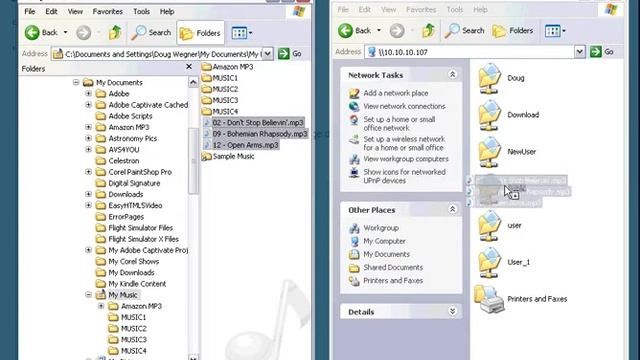Expand Amazon MP3 under My Music
Image resolution: width=640 pixels, height=360 pixels.
[101, 306]
